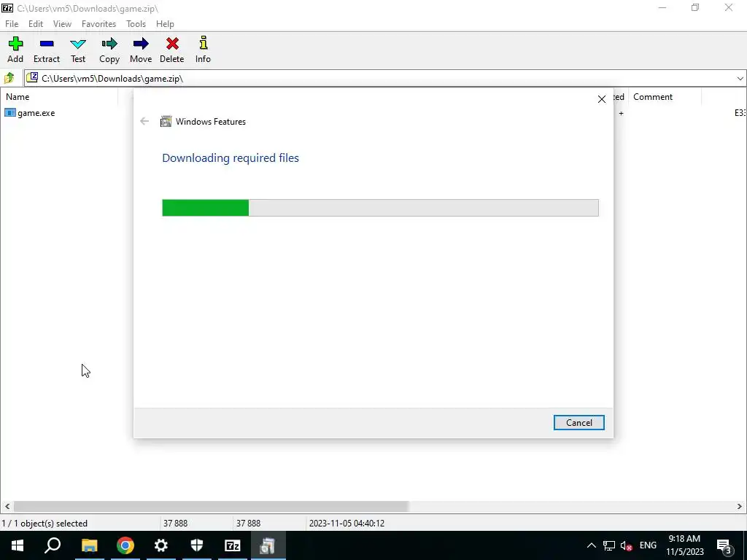Image resolution: width=747 pixels, height=560 pixels.
Task: Open the notification center icon
Action: [724, 545]
